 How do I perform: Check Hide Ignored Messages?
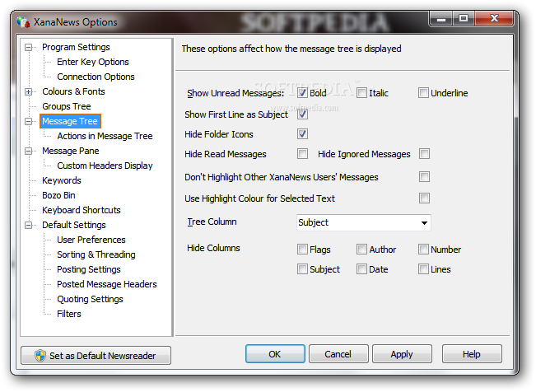click(424, 153)
